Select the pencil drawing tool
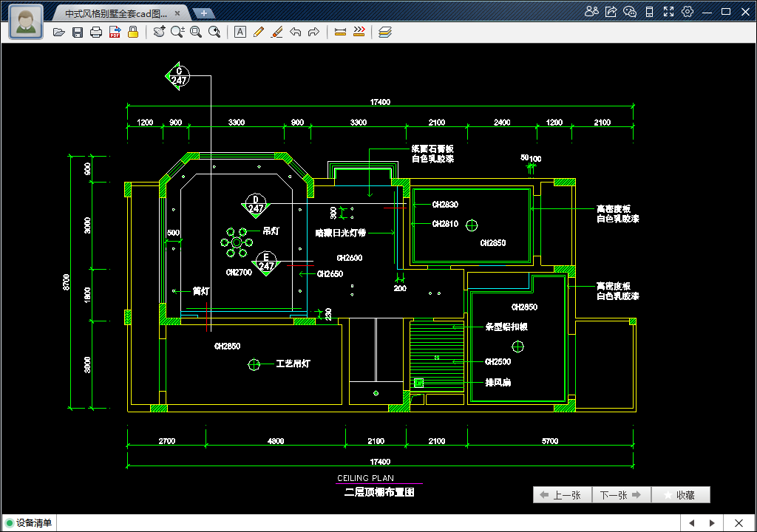 click(x=258, y=32)
